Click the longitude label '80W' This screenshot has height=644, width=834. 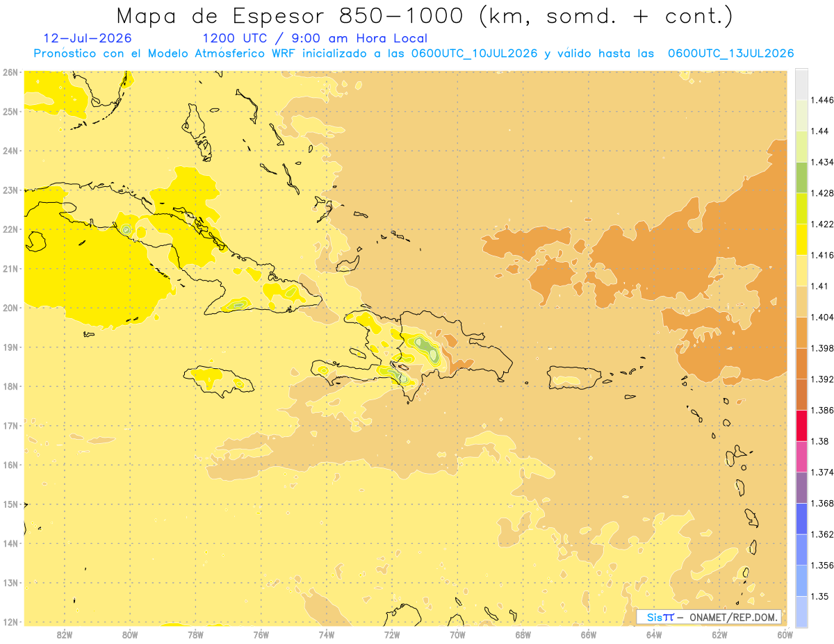point(129,634)
